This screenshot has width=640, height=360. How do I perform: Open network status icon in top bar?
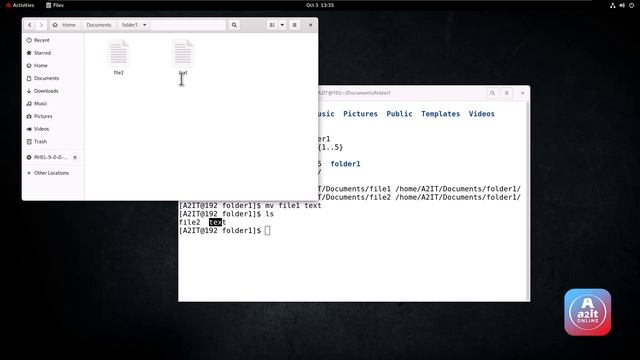(x=613, y=5)
